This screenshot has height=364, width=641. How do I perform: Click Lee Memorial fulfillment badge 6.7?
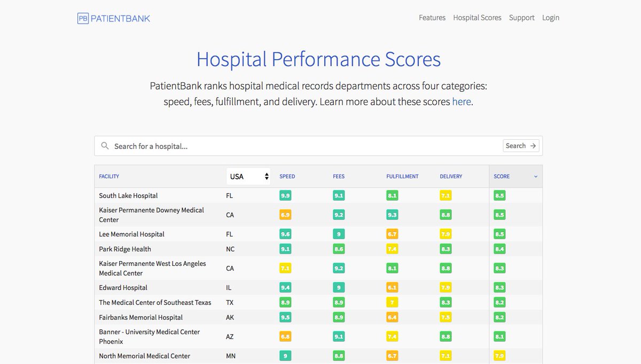click(x=392, y=234)
